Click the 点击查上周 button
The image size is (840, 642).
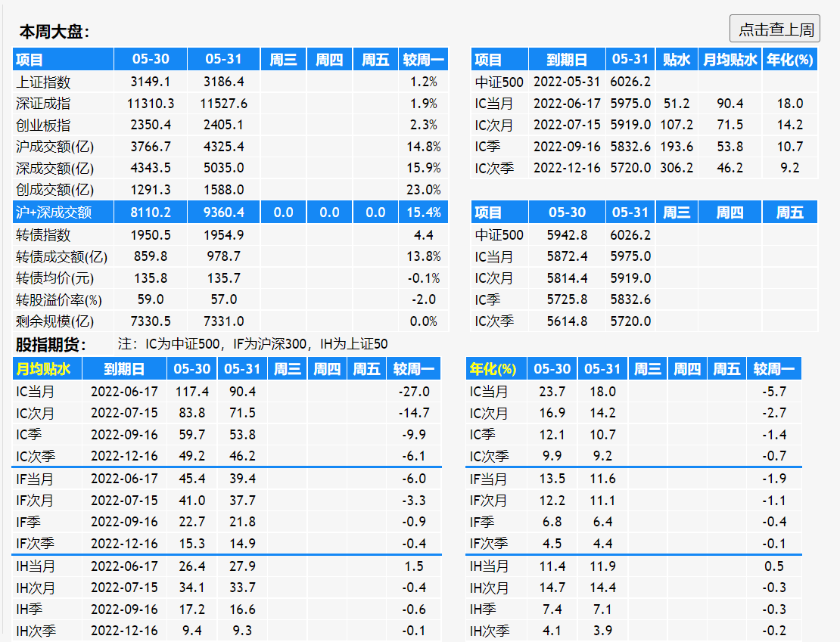point(775,29)
